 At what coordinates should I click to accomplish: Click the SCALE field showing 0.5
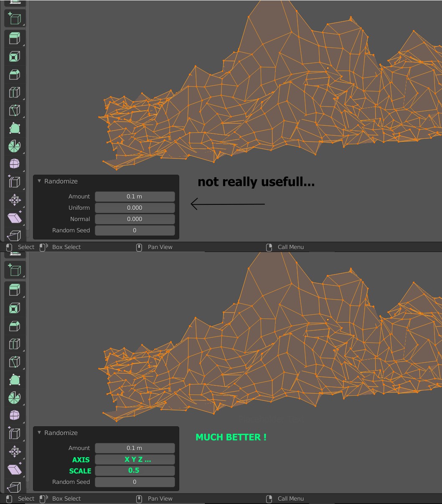[135, 471]
